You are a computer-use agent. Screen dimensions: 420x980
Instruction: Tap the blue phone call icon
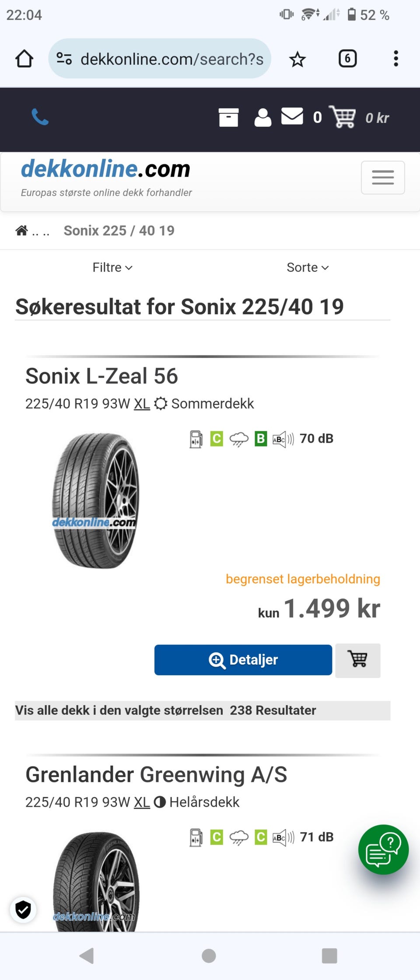click(x=40, y=117)
